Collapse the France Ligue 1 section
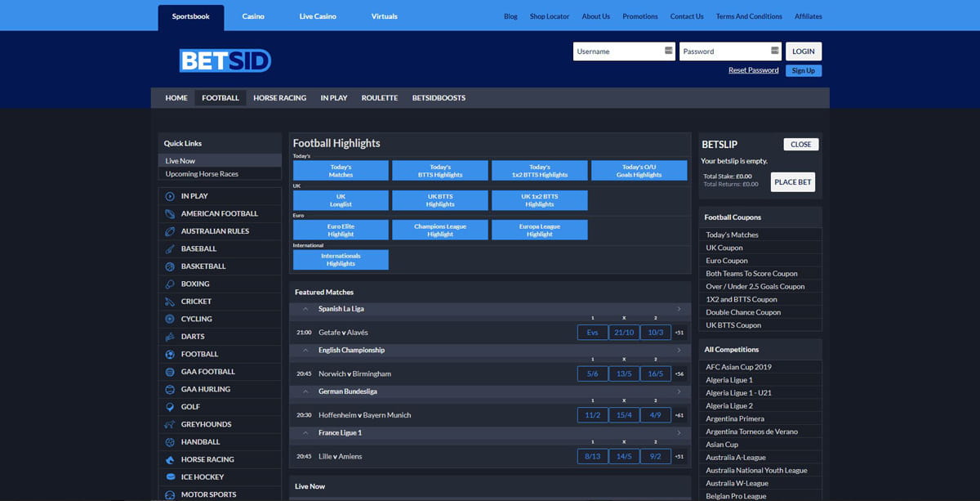980x501 pixels. coord(305,432)
